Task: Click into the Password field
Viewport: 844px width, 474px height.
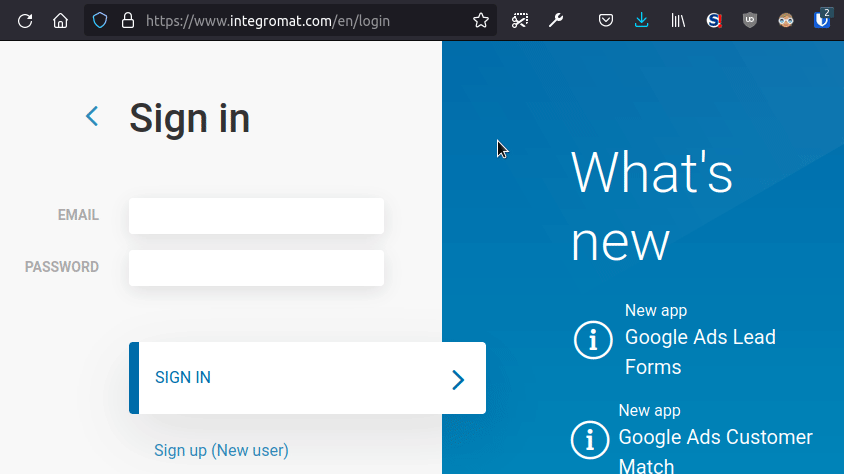Action: point(256,268)
